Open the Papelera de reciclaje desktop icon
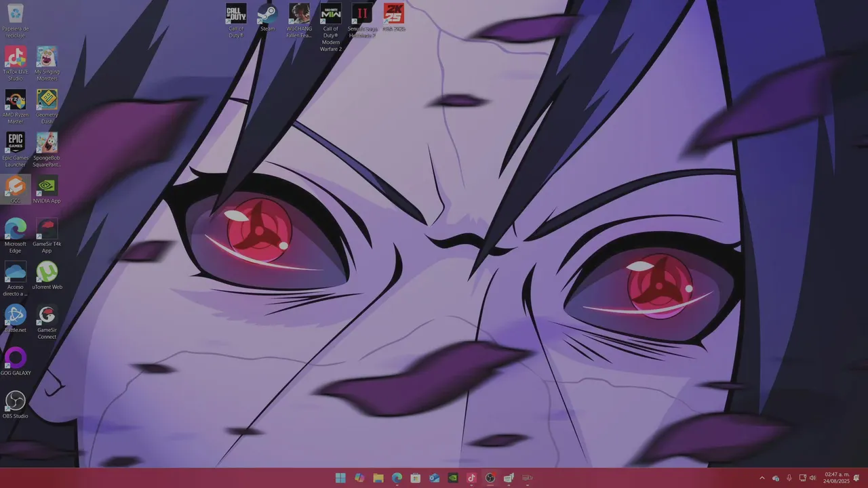 coord(15,20)
